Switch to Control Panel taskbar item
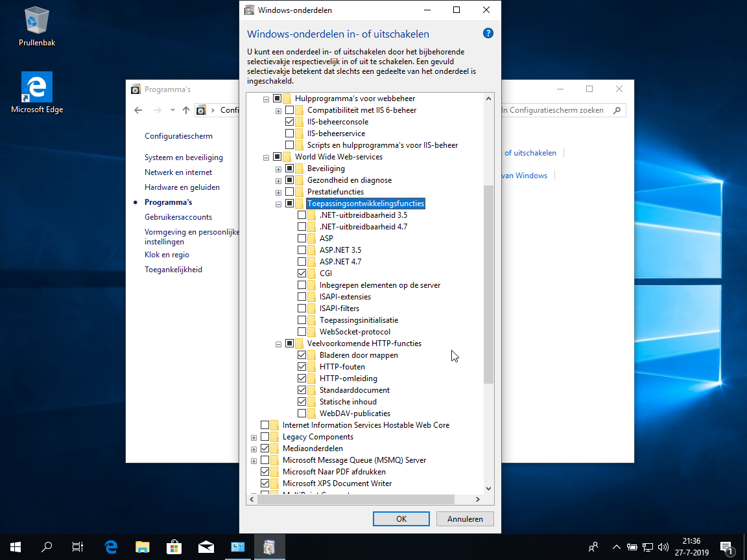747x560 pixels. tap(237, 546)
